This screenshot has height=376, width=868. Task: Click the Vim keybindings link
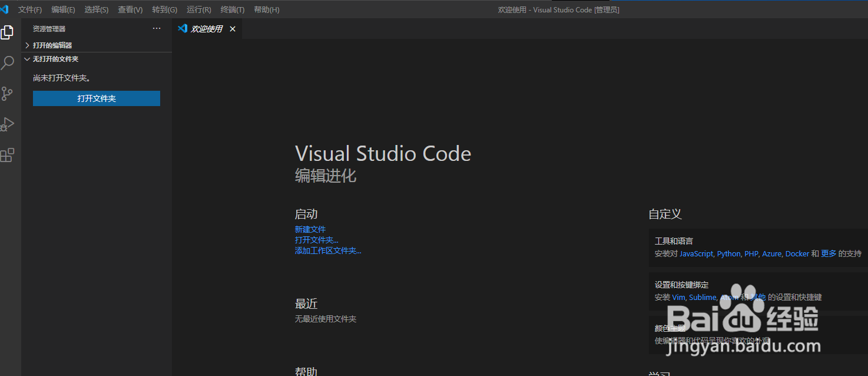click(678, 298)
